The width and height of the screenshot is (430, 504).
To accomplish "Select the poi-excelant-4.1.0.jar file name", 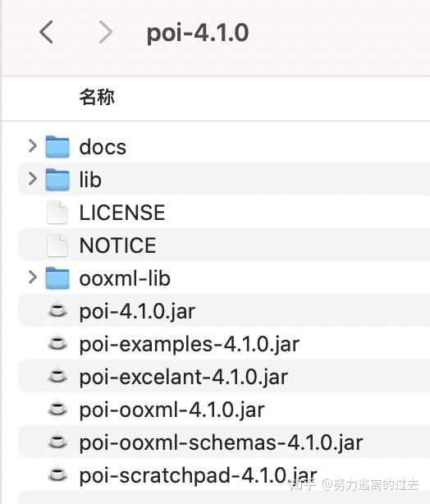I will click(184, 377).
